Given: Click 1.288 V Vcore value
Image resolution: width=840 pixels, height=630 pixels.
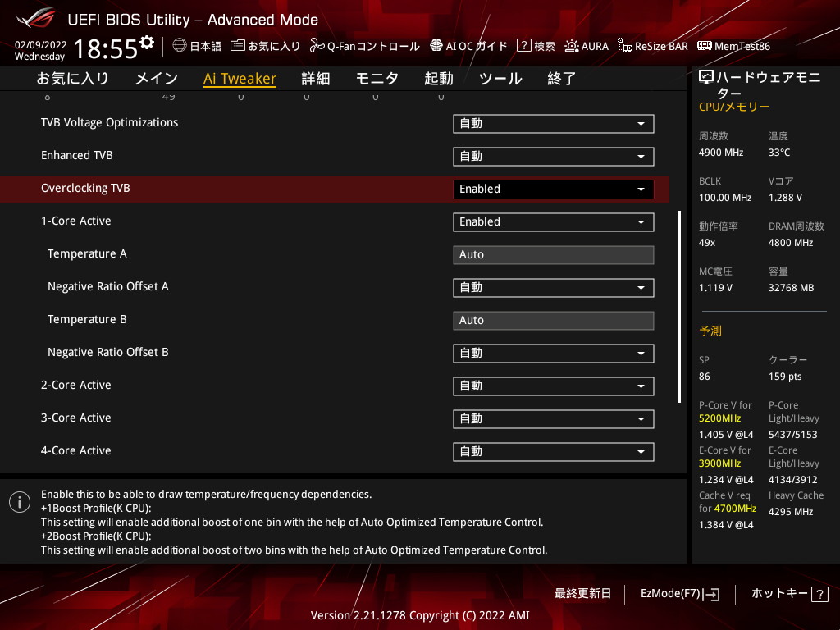Looking at the screenshot, I should 785,198.
